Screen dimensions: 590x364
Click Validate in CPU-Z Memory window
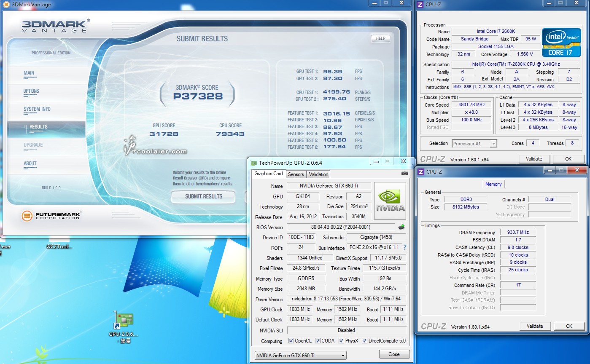535,326
